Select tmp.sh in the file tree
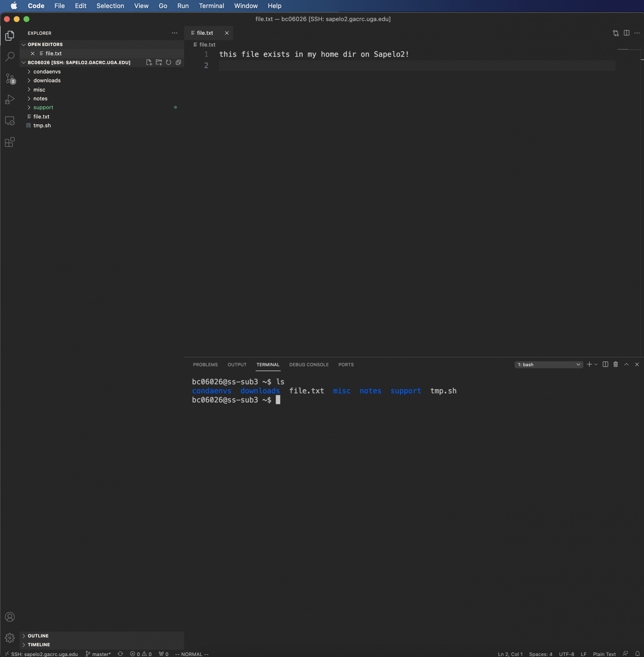This screenshot has height=657, width=644. 42,126
